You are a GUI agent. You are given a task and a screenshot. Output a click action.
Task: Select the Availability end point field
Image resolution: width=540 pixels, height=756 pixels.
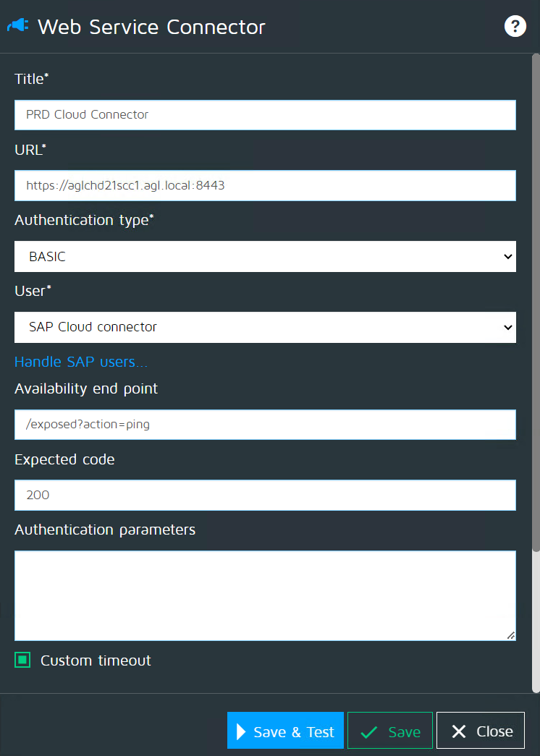pyautogui.click(x=265, y=425)
